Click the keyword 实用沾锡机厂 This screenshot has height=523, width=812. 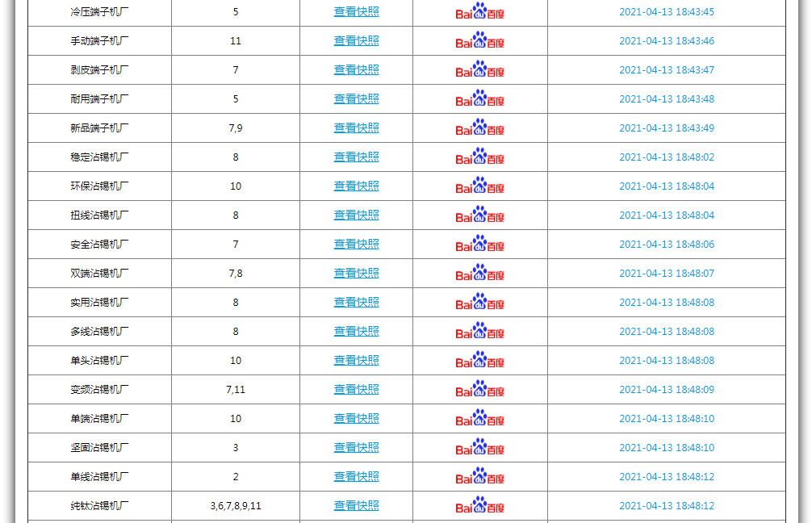pos(99,302)
